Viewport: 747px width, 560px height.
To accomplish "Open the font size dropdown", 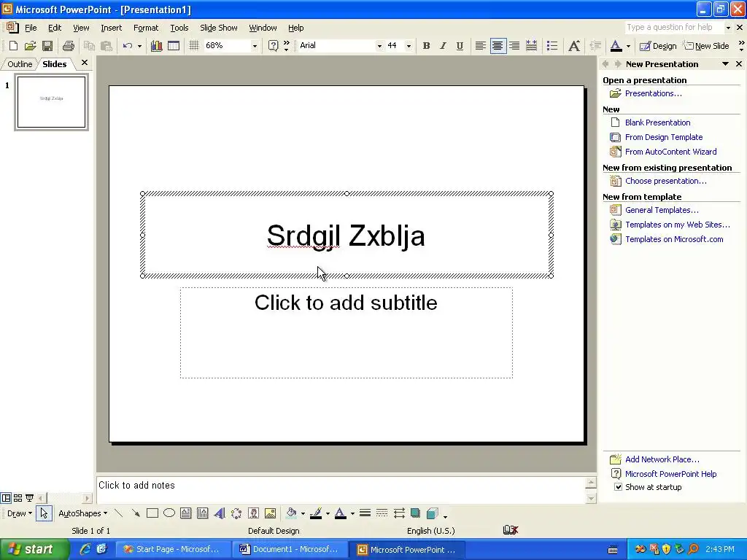I will pos(409,46).
